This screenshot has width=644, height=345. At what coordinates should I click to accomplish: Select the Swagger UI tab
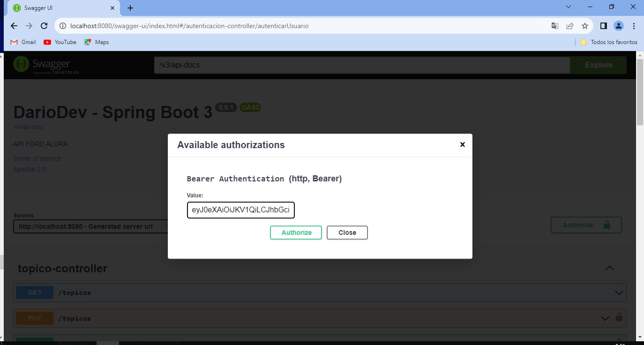tap(63, 8)
